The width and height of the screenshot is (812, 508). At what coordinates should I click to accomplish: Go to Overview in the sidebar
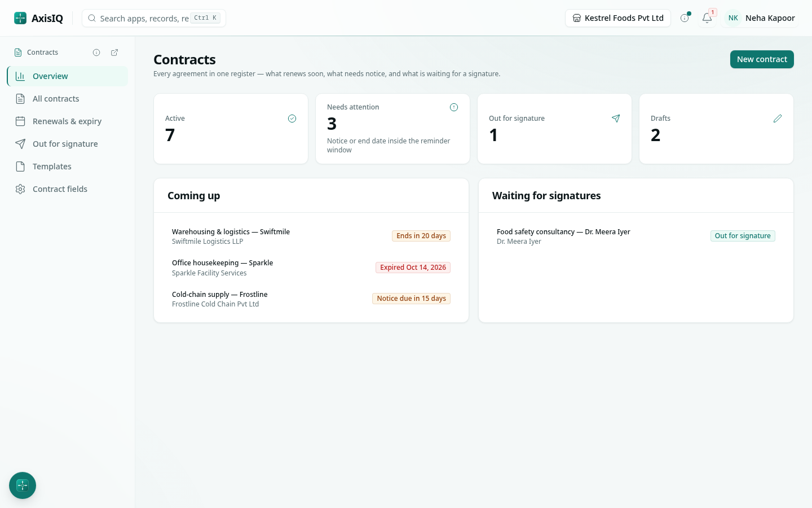(x=68, y=76)
